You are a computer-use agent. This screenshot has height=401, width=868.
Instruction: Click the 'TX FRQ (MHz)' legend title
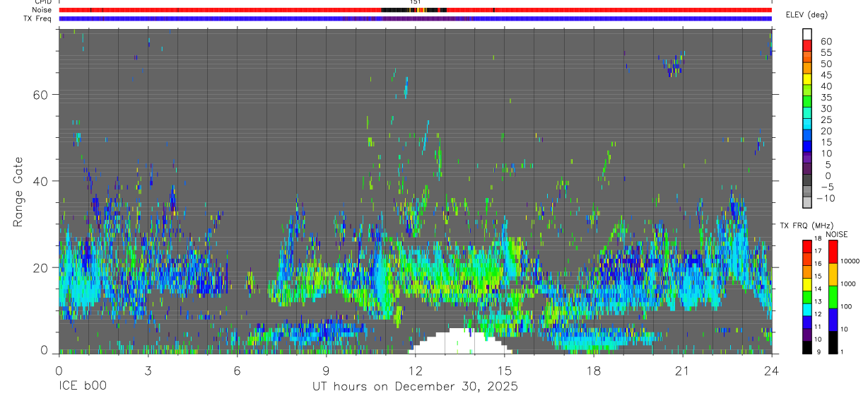(x=801, y=225)
